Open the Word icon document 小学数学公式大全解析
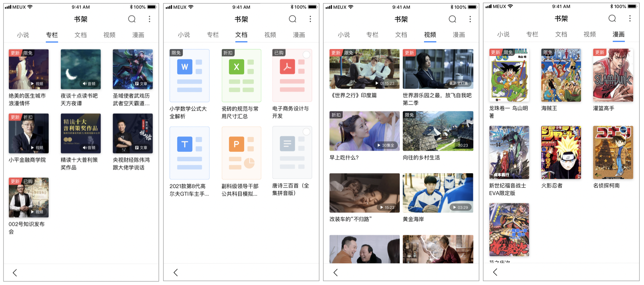Image resolution: width=644 pixels, height=285 pixels. pos(189,75)
